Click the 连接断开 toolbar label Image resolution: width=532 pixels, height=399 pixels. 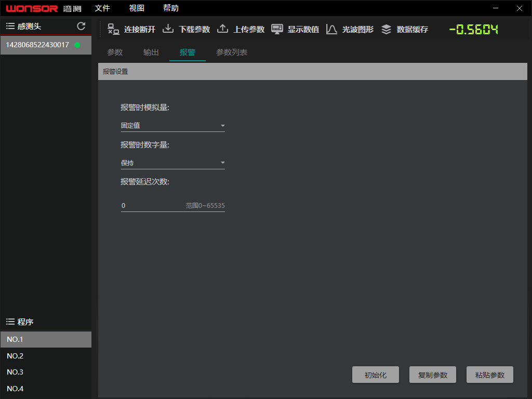point(140,30)
